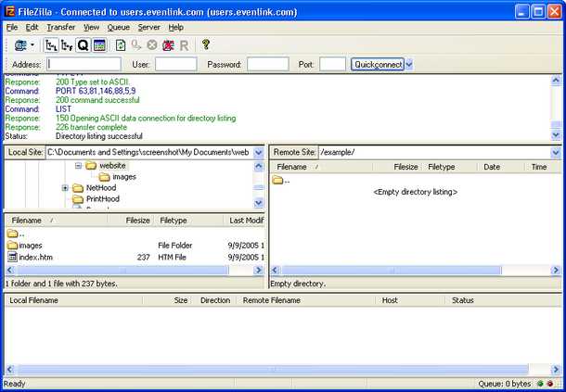This screenshot has height=392, width=566.
Task: Select the PrintHood folder in tree
Action: coord(103,199)
